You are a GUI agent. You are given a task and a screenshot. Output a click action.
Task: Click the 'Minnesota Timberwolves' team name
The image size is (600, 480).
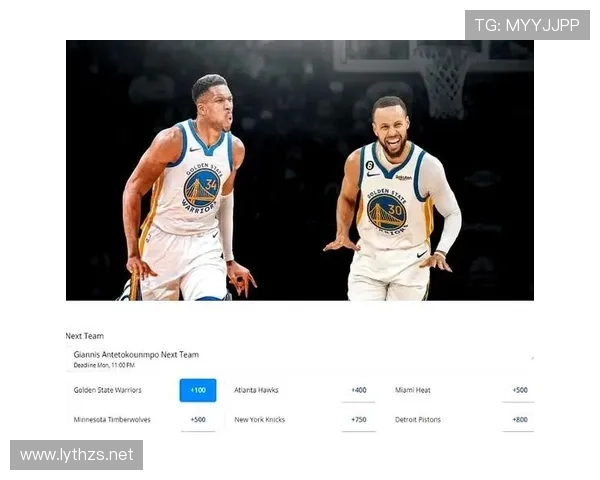[x=112, y=420]
